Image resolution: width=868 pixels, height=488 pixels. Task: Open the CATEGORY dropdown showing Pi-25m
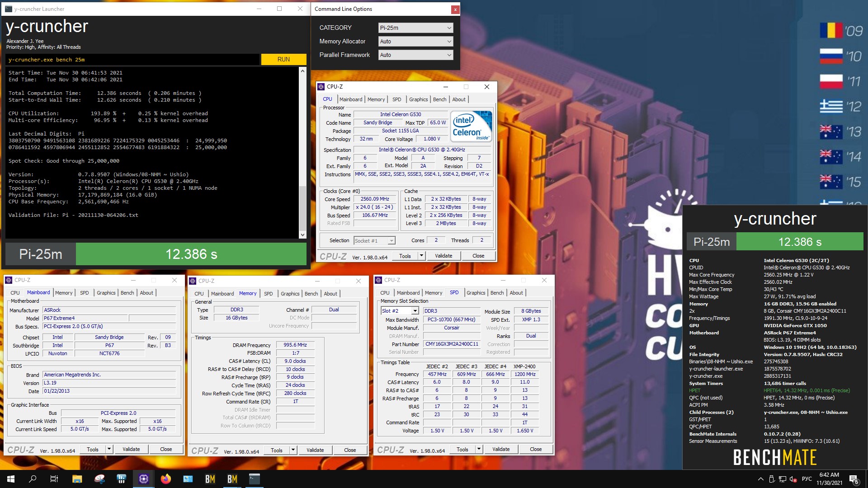[415, 28]
